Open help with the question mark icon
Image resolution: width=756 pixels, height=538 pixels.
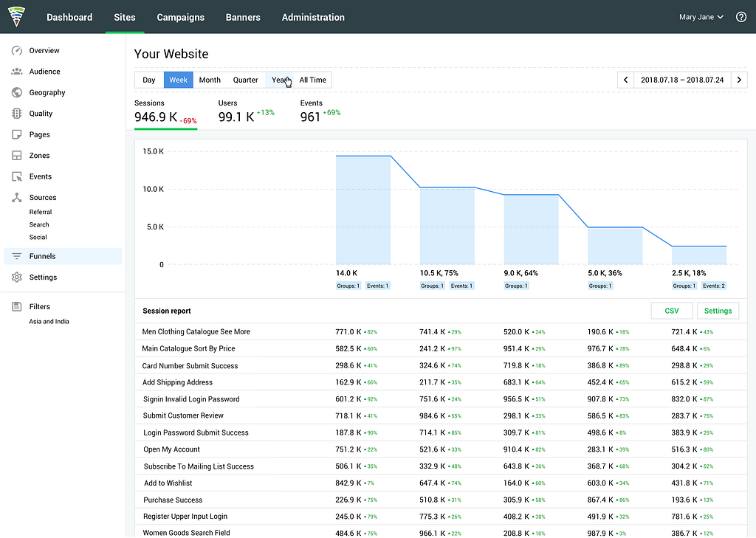[x=741, y=17]
